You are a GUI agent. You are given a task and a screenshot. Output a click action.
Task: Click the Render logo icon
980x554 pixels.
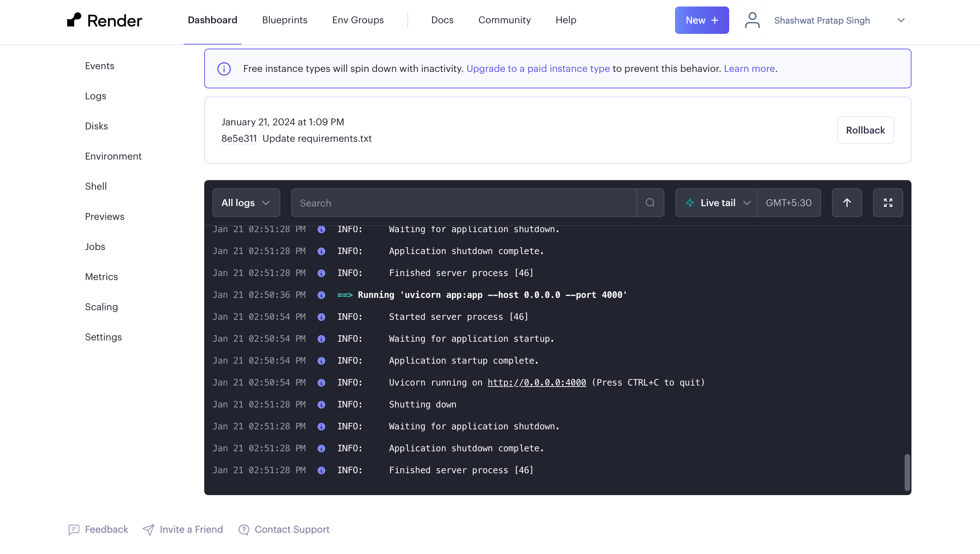74,20
